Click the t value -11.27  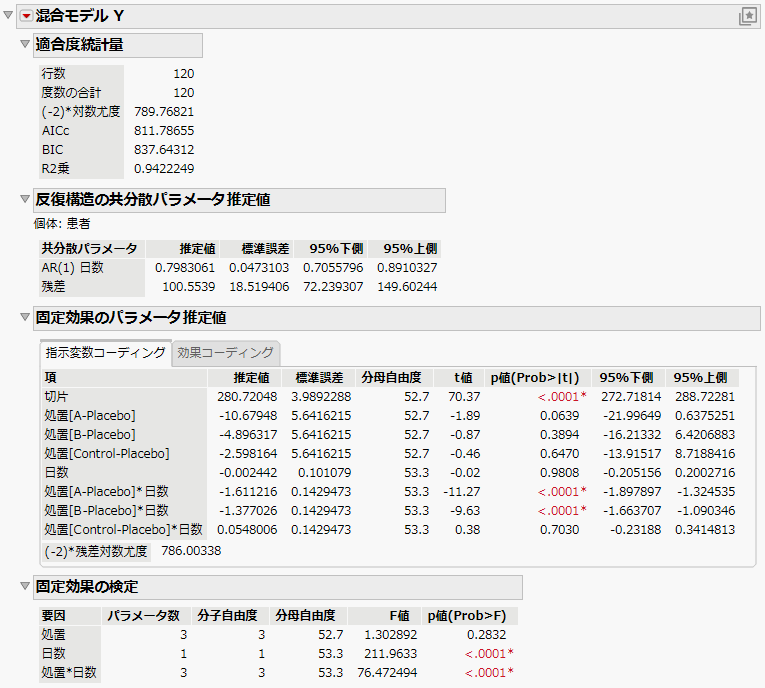(462, 492)
